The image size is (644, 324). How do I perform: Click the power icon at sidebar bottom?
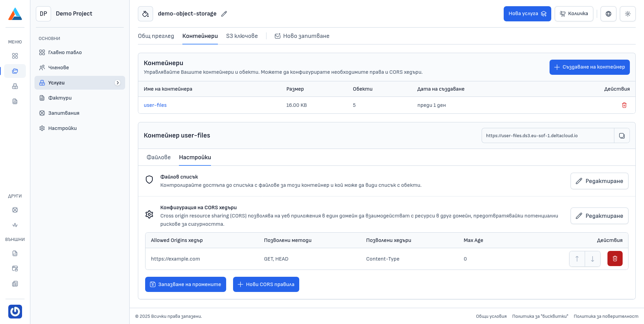coord(15,311)
